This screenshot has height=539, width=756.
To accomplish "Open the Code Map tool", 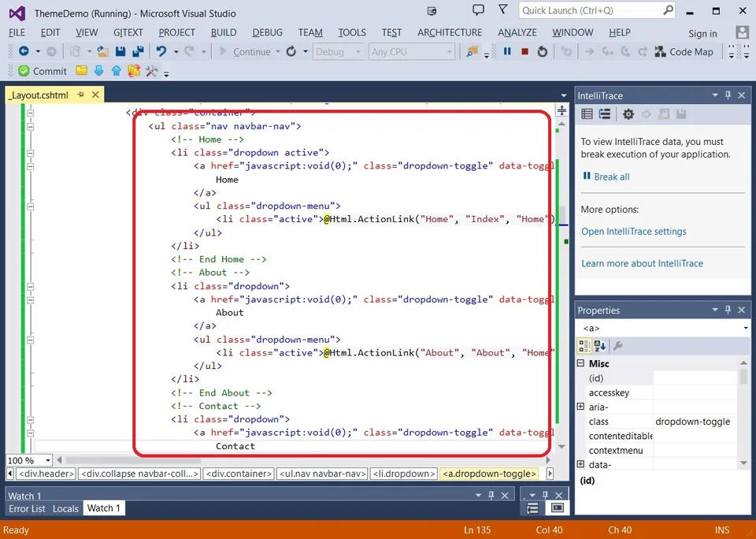I will 684,52.
